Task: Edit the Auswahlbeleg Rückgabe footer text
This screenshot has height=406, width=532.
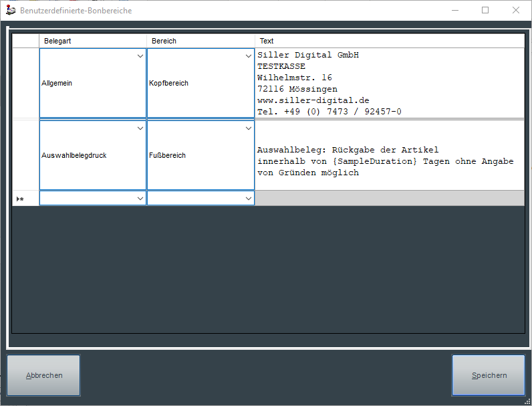Action: click(389, 161)
